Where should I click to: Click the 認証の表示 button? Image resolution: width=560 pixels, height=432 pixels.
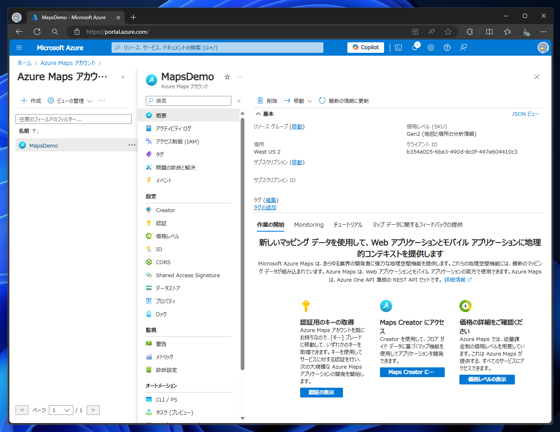(x=321, y=392)
